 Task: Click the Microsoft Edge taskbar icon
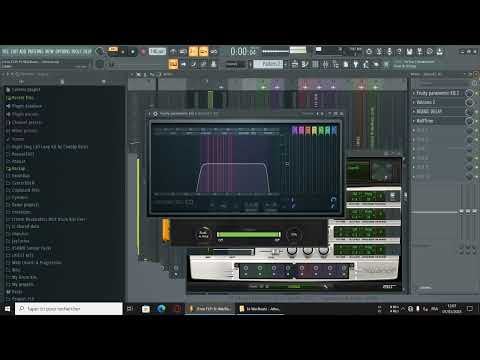(161, 309)
